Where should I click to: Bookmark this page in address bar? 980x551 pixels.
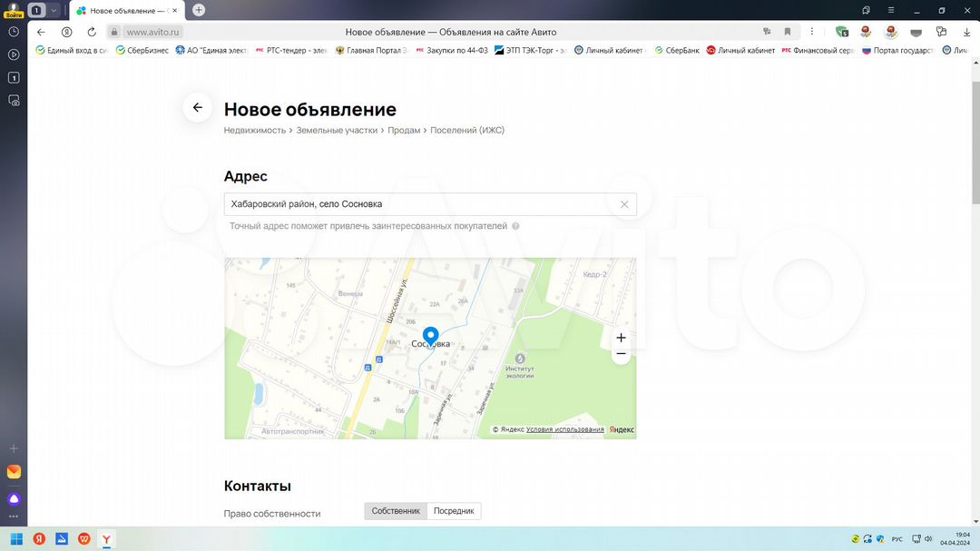786,32
